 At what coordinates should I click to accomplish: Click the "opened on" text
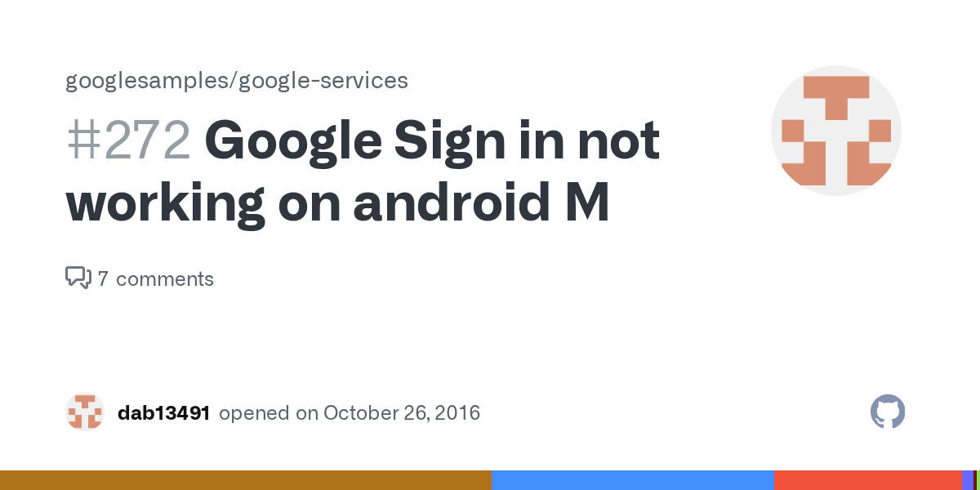(268, 413)
